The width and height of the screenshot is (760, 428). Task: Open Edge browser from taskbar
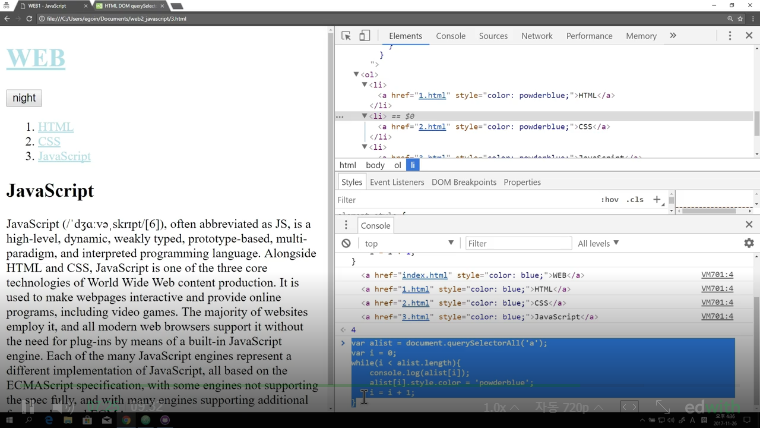coord(48,420)
